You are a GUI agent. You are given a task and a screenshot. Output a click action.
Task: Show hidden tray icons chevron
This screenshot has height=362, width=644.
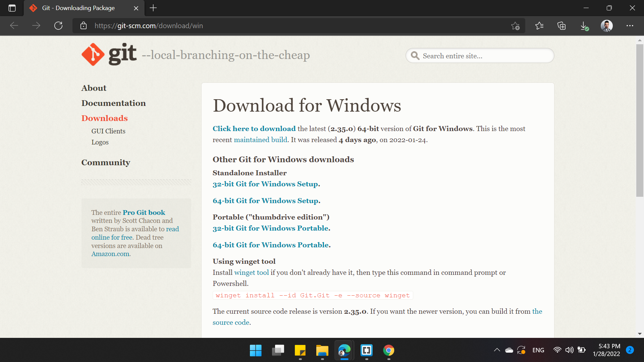(x=497, y=350)
